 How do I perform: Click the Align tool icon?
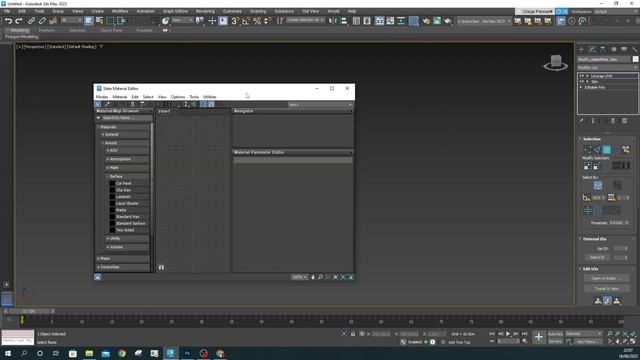(x=344, y=21)
